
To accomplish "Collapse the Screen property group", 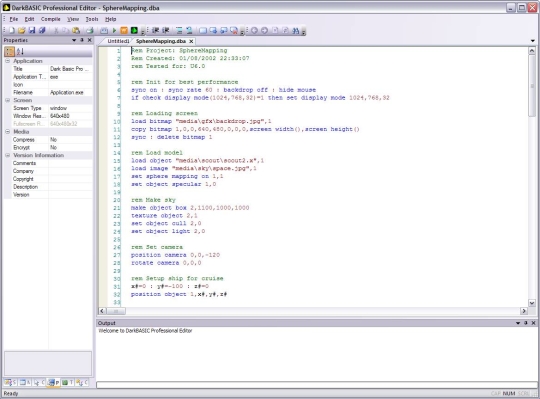I will click(x=8, y=100).
